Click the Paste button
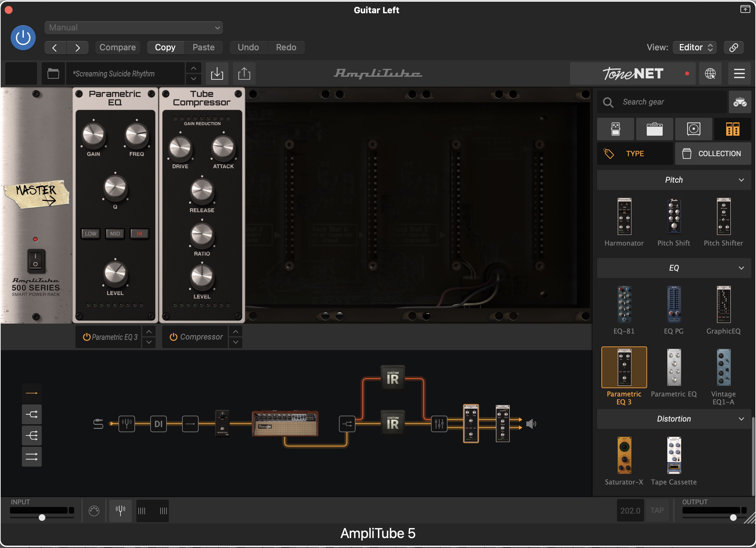 204,48
